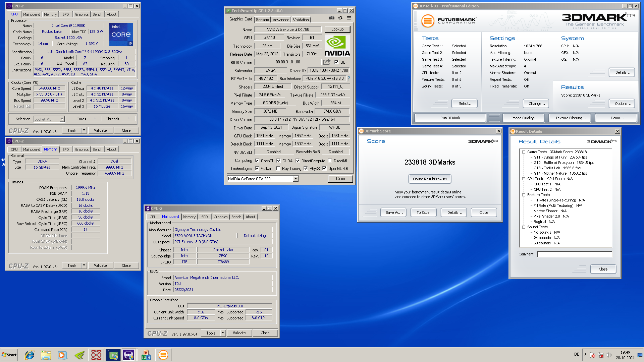The height and width of the screenshot is (362, 644).
Task: Open the GPU selection dropdown in GPU-Z
Action: click(296, 179)
